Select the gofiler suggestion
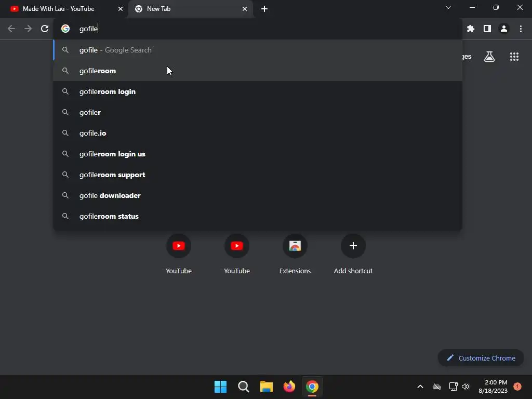532x399 pixels. [x=258, y=112]
